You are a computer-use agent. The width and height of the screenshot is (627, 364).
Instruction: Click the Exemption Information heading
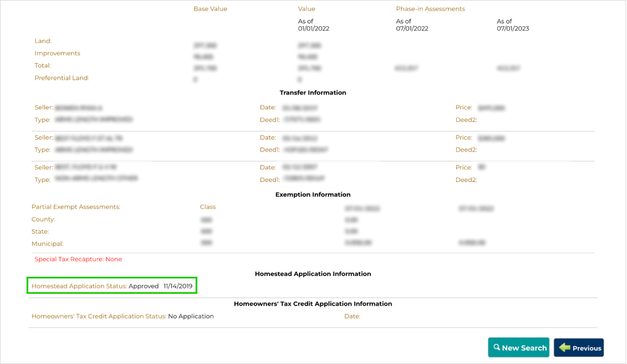coord(313,194)
